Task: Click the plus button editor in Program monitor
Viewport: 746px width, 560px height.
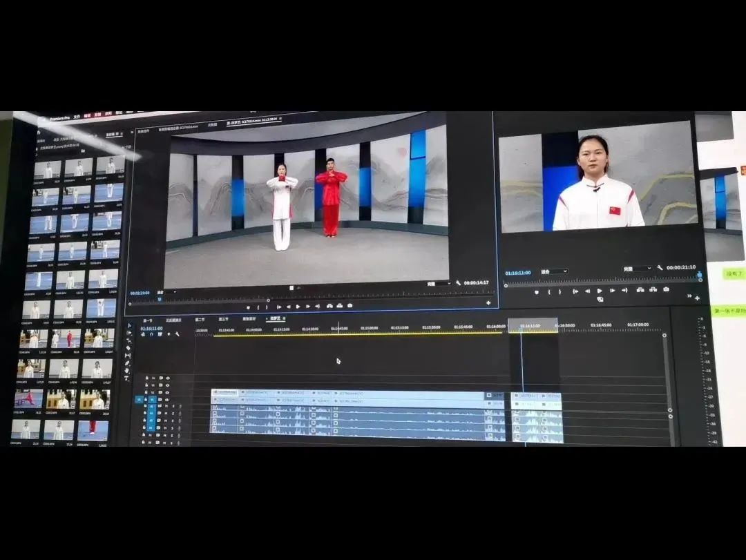Action: [x=696, y=298]
